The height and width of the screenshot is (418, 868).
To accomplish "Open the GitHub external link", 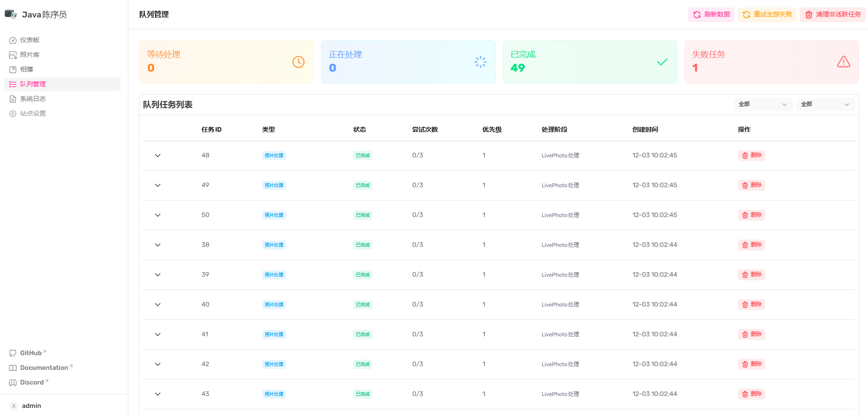I will 31,353.
